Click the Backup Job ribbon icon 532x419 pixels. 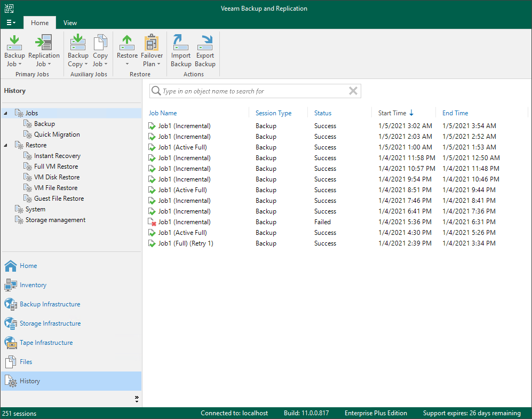point(14,51)
